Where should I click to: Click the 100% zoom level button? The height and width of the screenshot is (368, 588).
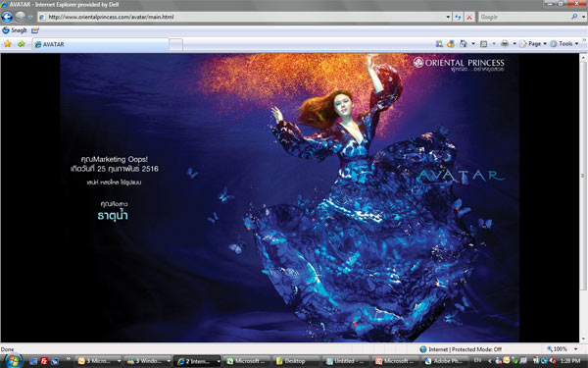pos(557,348)
